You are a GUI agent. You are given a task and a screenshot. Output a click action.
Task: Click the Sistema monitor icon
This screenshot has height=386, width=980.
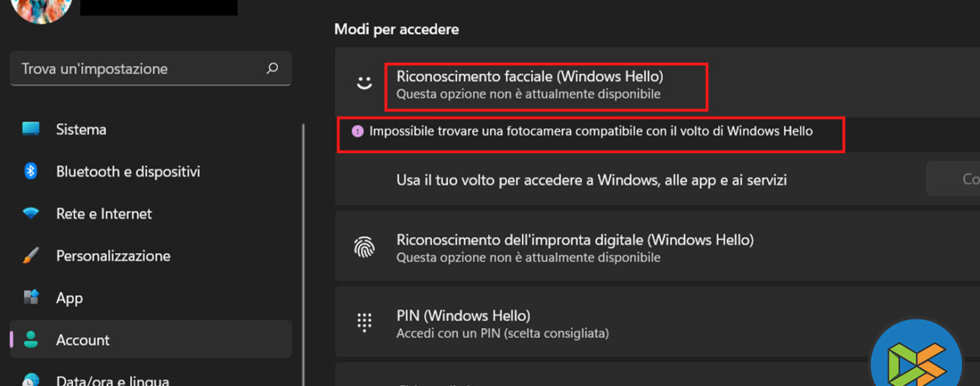(30, 129)
